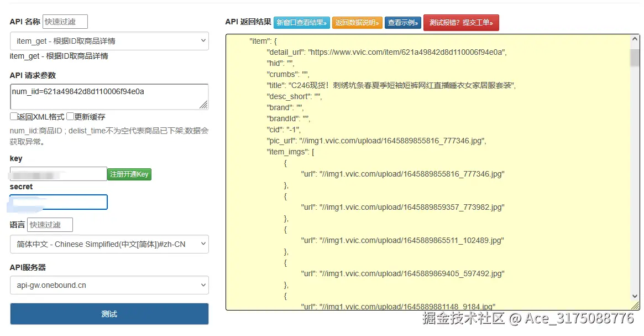
Task: Open the 简体中文 language dropdown
Action: pyautogui.click(x=109, y=244)
